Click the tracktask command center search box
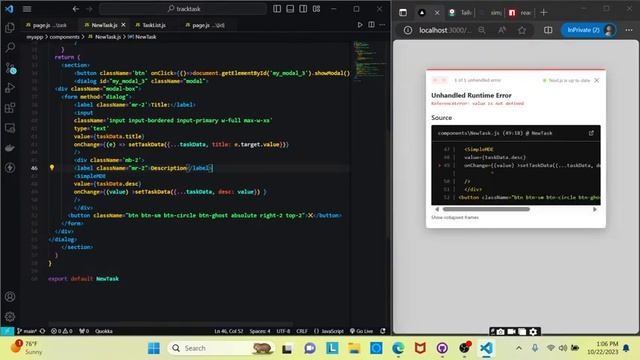The image size is (640, 360). [183, 9]
